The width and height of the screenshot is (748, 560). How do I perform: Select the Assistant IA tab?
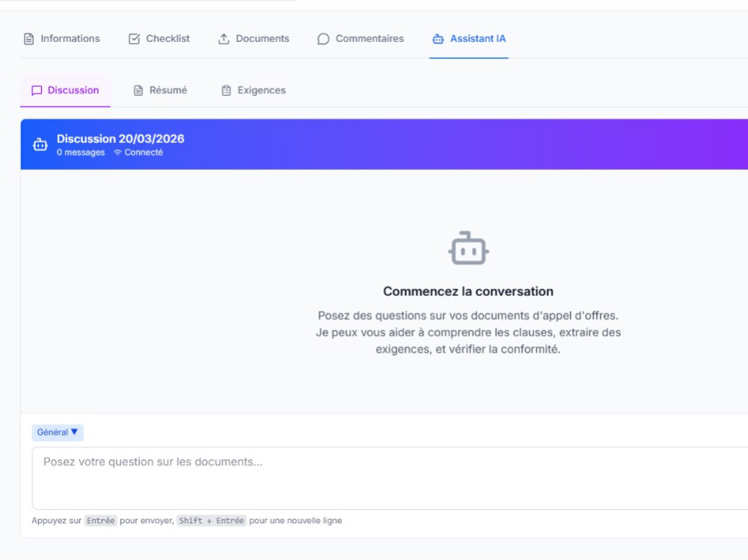[x=469, y=39]
